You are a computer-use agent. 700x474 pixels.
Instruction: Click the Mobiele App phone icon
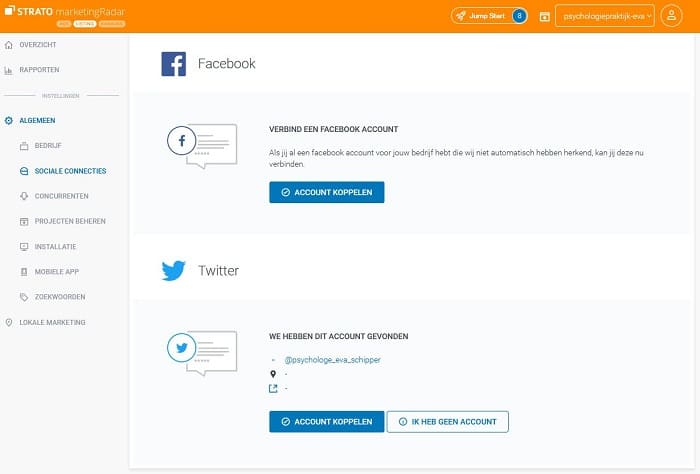[24, 272]
